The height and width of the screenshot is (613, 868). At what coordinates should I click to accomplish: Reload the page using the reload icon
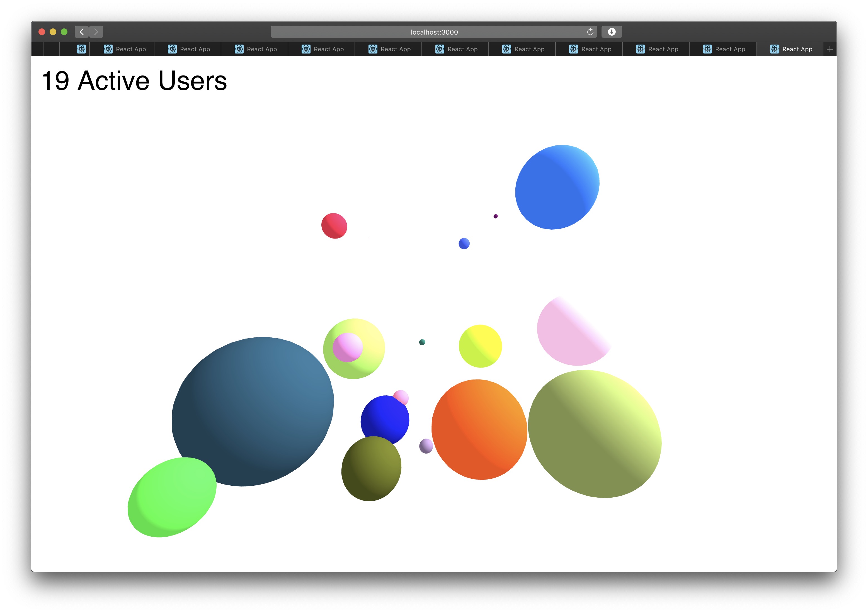click(x=590, y=32)
